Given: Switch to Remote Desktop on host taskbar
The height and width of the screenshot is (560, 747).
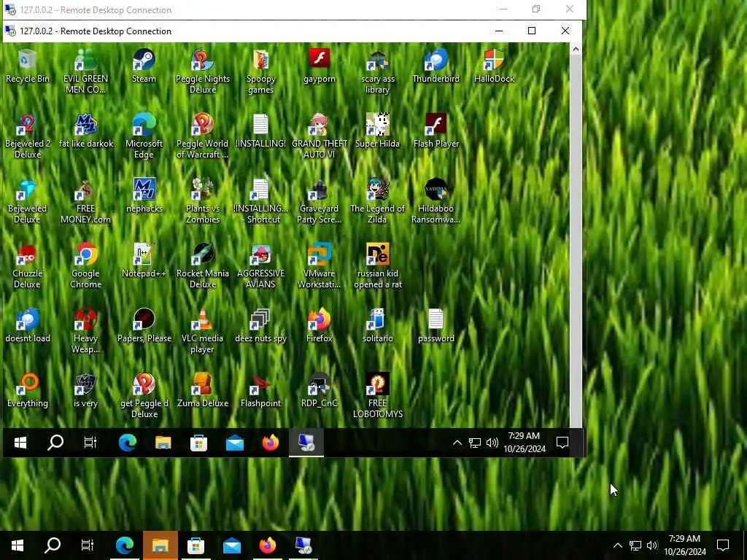Looking at the screenshot, I should [303, 545].
